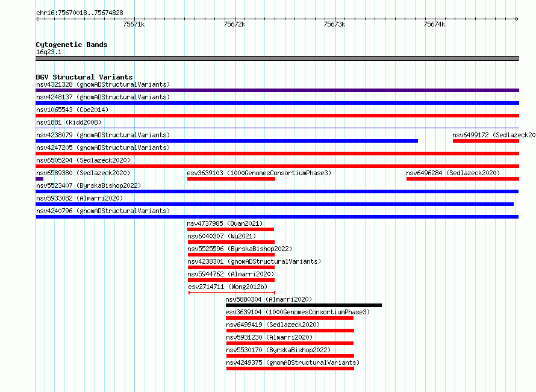Select the red nsv4249375 variant bar
The width and height of the screenshot is (536, 392).
(x=290, y=369)
